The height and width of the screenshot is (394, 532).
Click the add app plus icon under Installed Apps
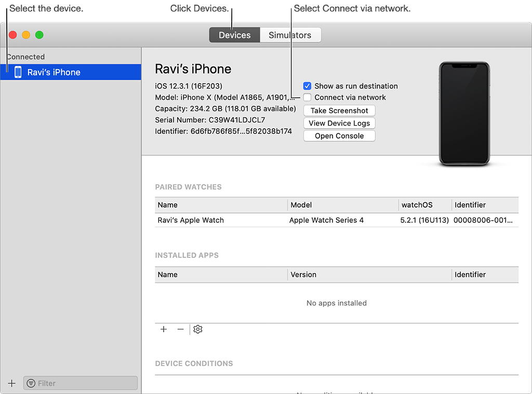click(164, 329)
